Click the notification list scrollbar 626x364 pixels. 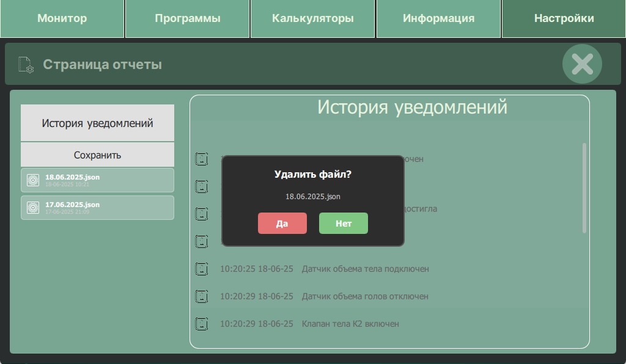click(584, 187)
